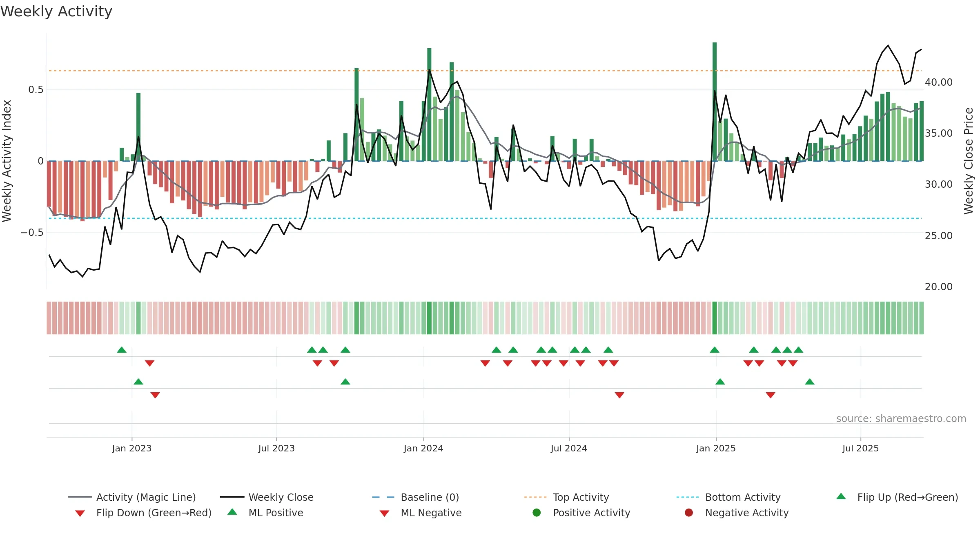Click the blue dashed Baseline legend line
This screenshot has height=551, width=980.
(383, 497)
